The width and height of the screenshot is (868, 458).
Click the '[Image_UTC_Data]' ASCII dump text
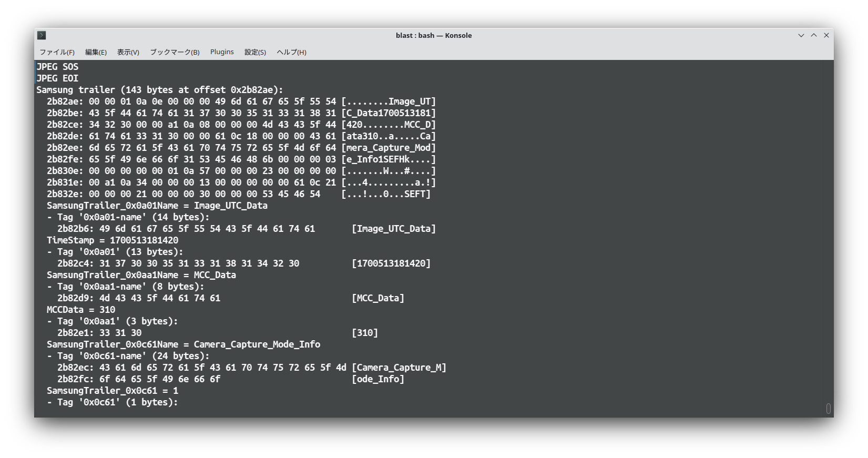point(393,229)
